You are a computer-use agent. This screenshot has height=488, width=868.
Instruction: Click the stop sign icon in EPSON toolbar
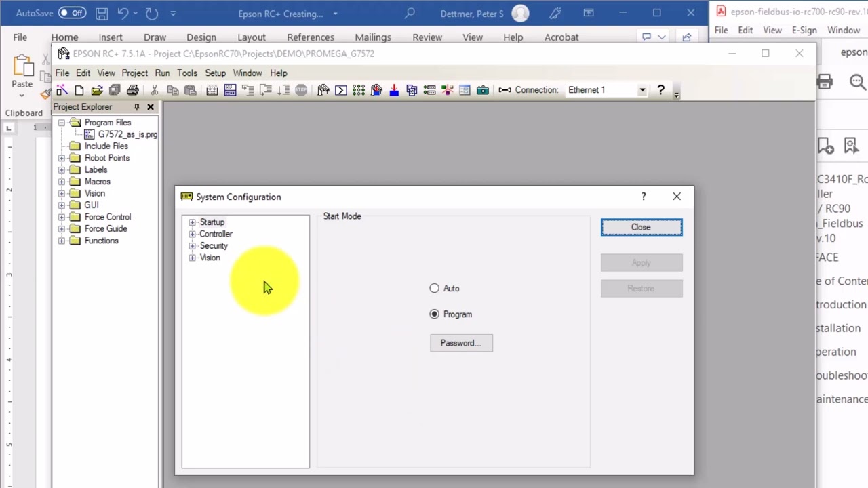pos(301,90)
